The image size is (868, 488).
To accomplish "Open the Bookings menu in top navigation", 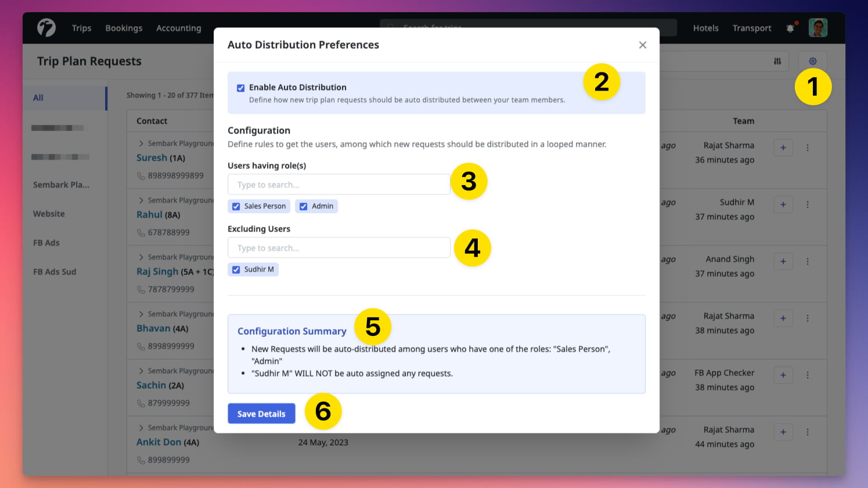I will click(124, 27).
